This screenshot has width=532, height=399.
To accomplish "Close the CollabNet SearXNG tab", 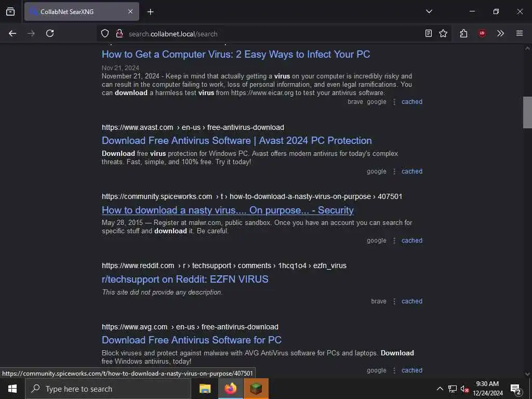I will coord(130,11).
